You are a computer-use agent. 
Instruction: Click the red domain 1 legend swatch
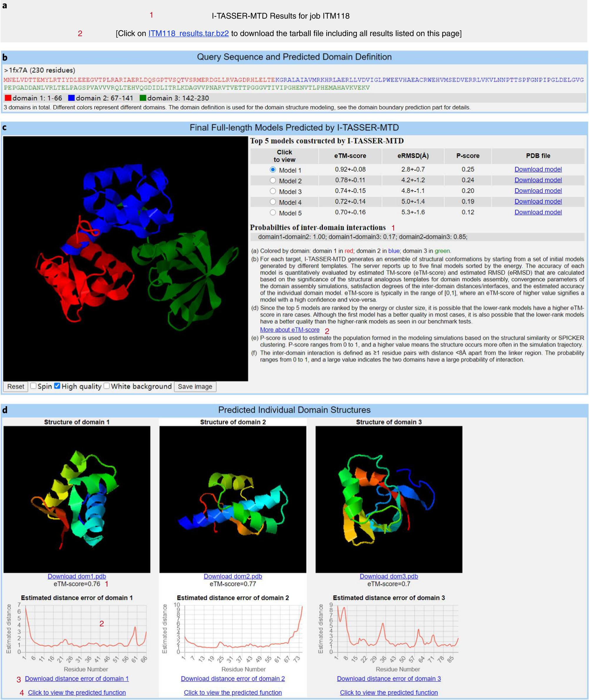8,98
